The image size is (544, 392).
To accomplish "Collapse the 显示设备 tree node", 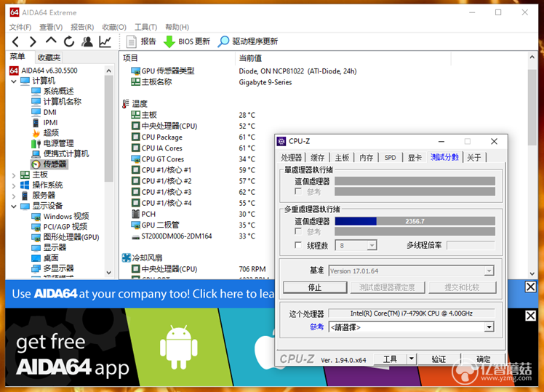I will tap(14, 207).
